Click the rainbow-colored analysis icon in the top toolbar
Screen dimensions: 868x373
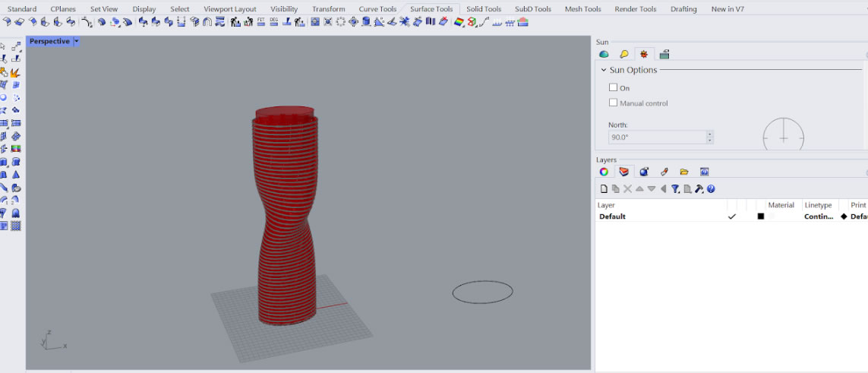coord(459,22)
